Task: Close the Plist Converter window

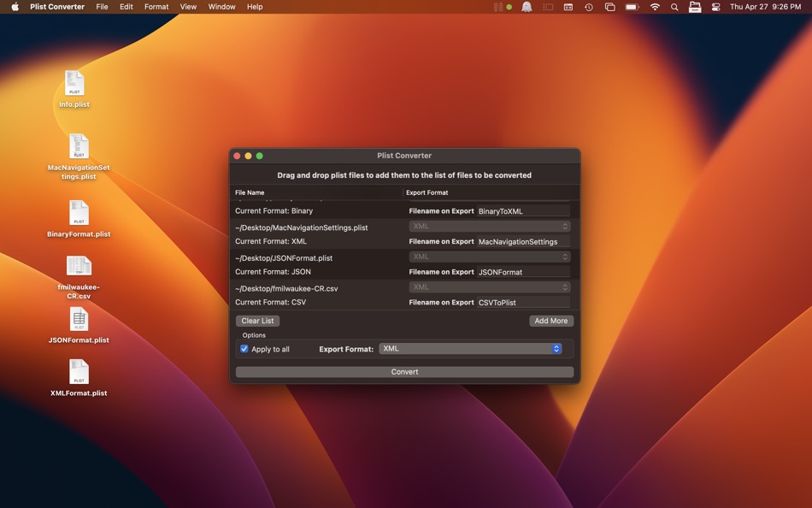Action: (237, 156)
